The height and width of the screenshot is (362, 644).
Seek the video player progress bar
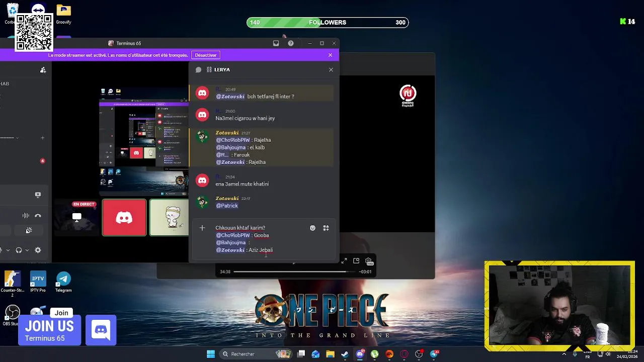(x=295, y=272)
